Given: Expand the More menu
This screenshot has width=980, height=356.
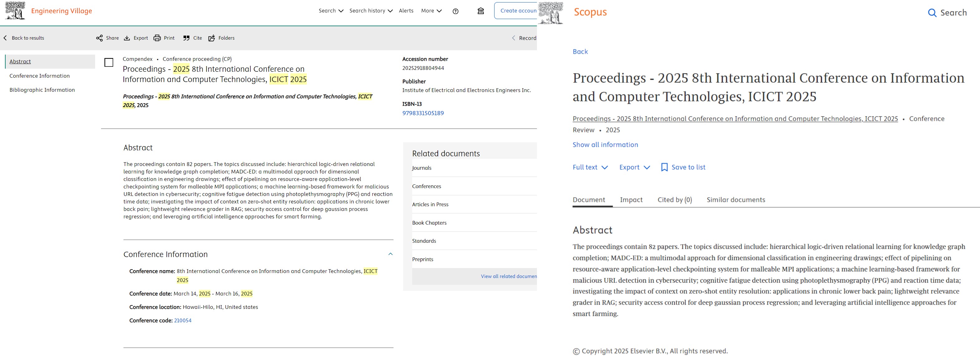Looking at the screenshot, I should pos(431,11).
